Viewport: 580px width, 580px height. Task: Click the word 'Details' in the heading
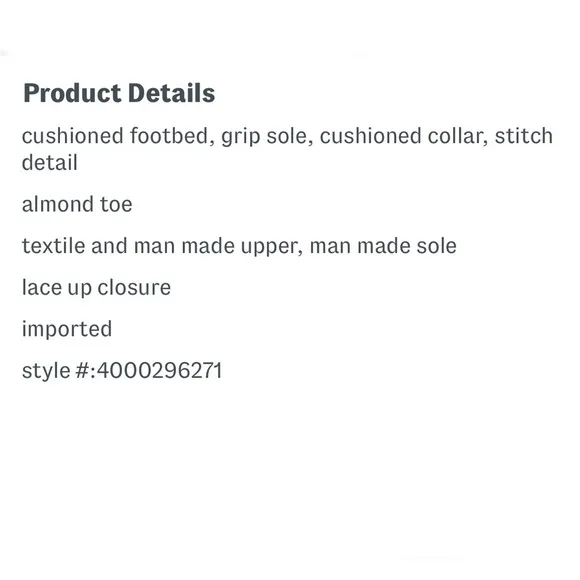point(172,93)
